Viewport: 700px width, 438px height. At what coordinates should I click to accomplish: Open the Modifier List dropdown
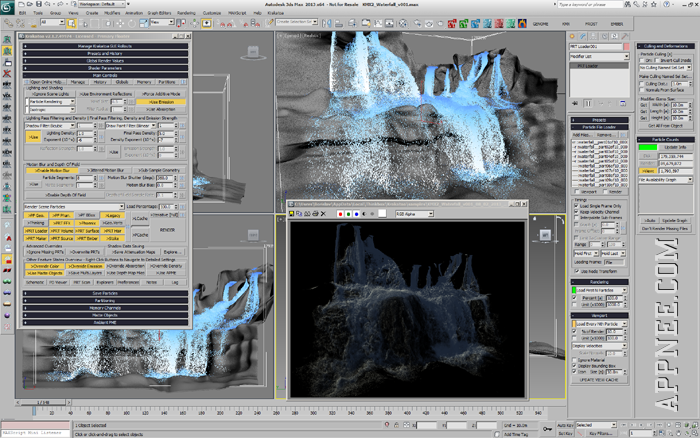pos(599,57)
